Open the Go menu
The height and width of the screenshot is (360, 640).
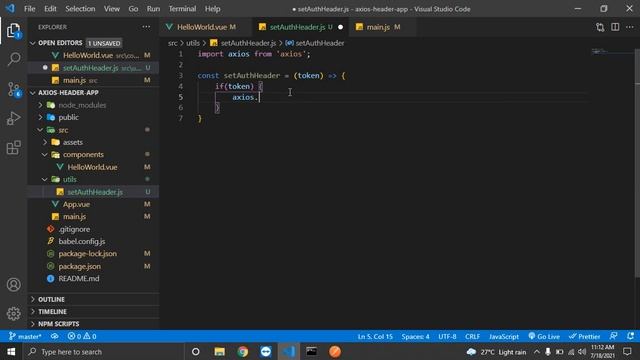click(133, 9)
